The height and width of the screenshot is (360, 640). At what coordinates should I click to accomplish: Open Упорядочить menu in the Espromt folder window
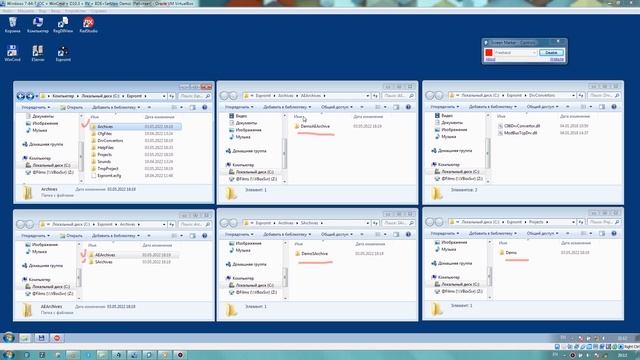click(36, 107)
